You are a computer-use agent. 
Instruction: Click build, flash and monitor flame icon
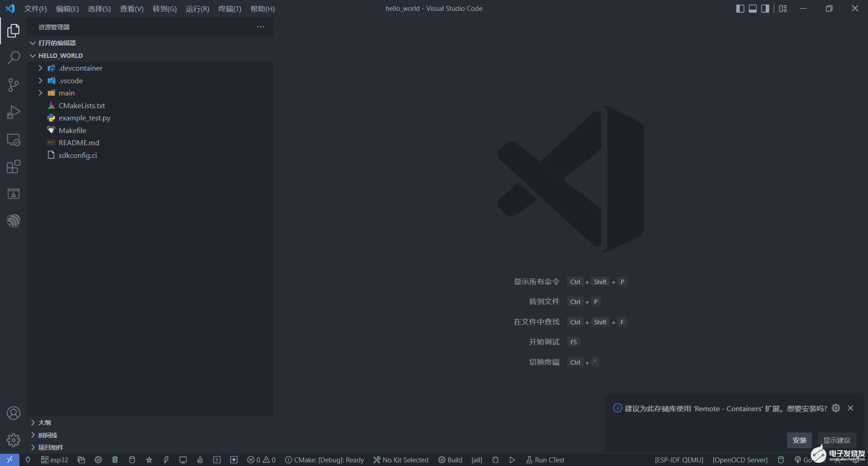tap(200, 460)
